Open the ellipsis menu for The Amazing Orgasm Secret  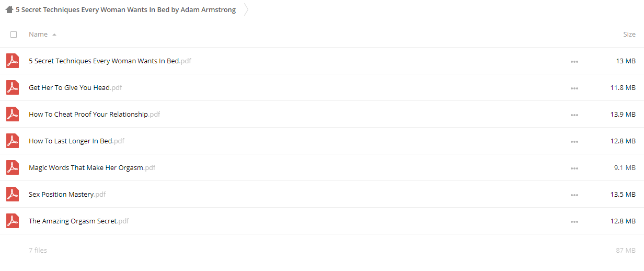click(574, 221)
